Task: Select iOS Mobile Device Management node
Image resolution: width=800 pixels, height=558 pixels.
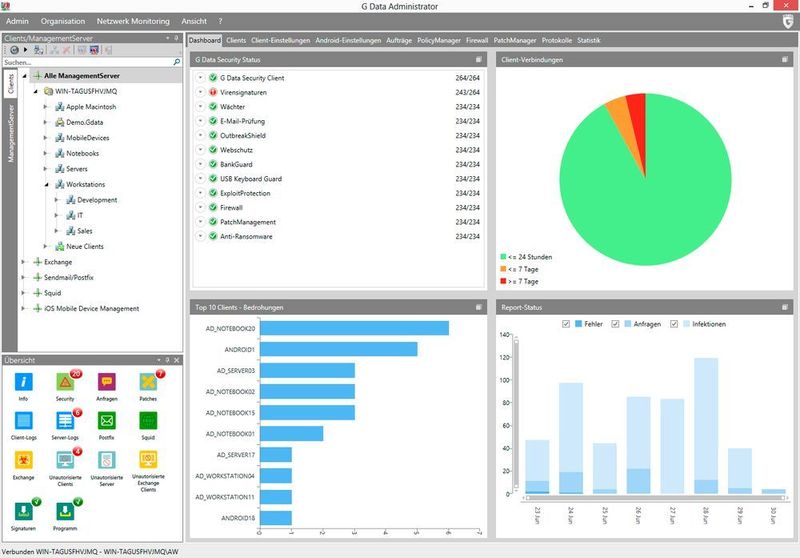Action: pyautogui.click(x=91, y=309)
